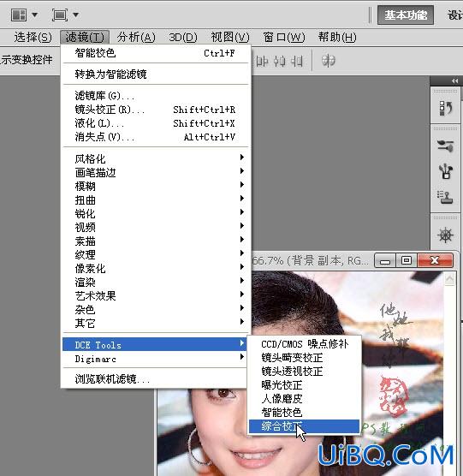Minimize the document window
Viewport: 463px width, 476px height.
[x=385, y=260]
